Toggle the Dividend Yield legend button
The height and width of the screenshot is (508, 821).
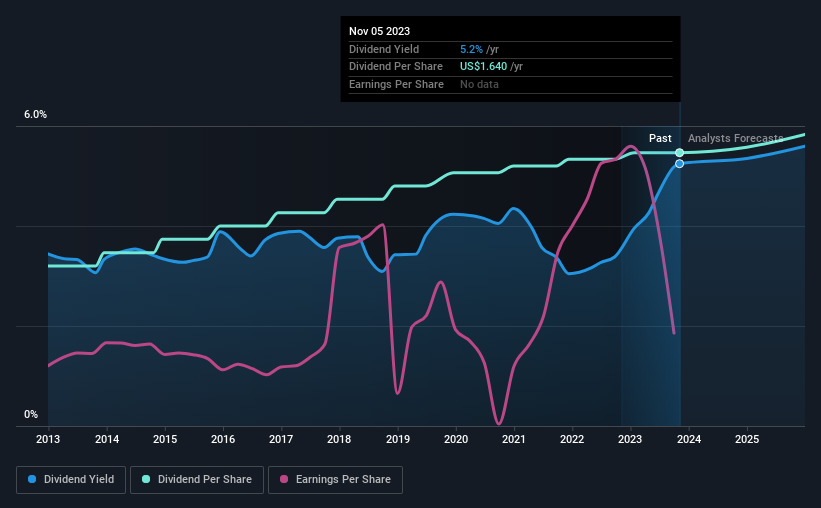tap(71, 480)
